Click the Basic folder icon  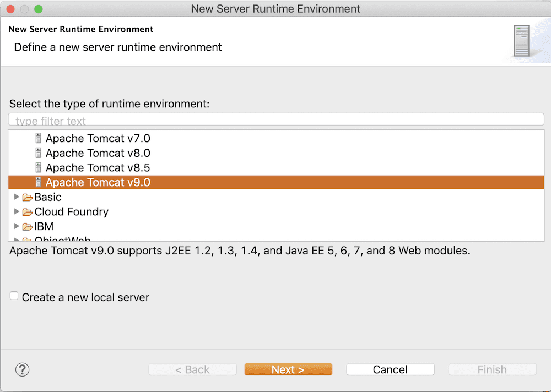(x=28, y=198)
